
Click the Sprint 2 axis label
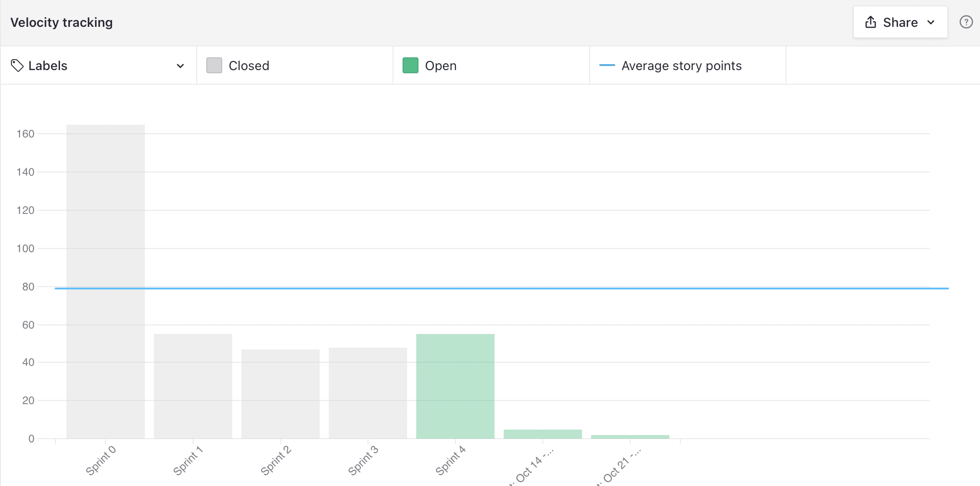pyautogui.click(x=276, y=461)
